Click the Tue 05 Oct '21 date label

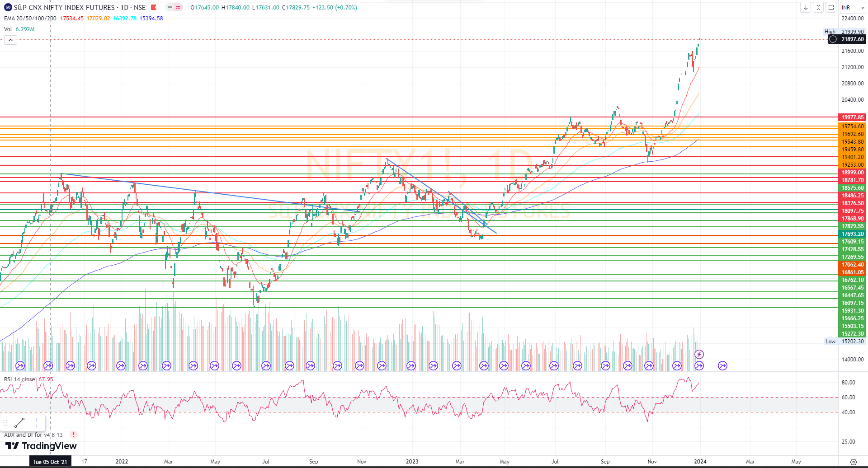click(x=50, y=462)
